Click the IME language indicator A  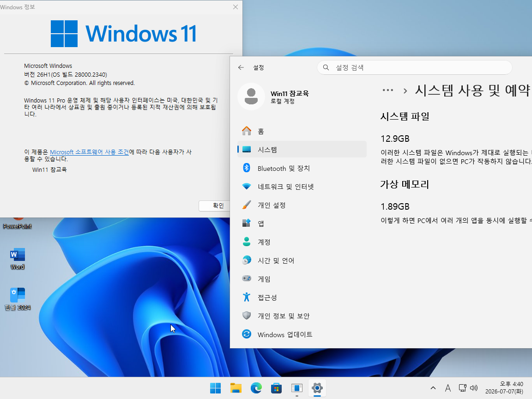(448, 388)
